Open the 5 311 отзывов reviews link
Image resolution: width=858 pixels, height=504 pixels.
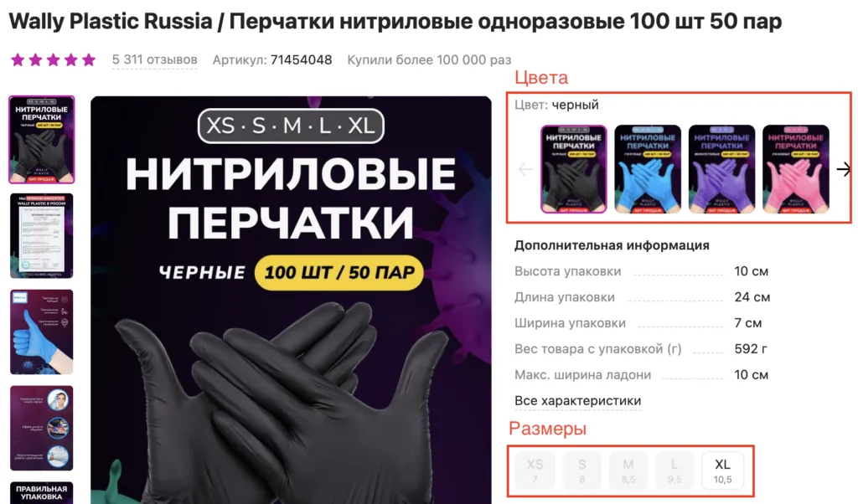154,59
